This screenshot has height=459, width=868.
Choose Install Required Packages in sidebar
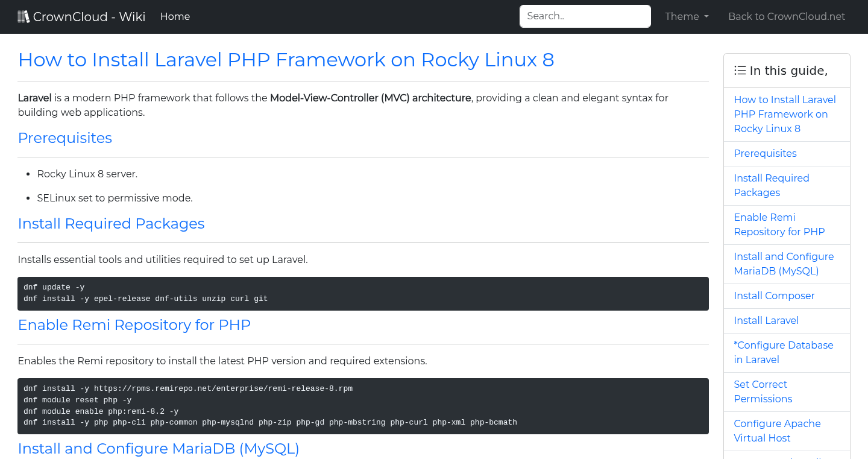tap(771, 185)
